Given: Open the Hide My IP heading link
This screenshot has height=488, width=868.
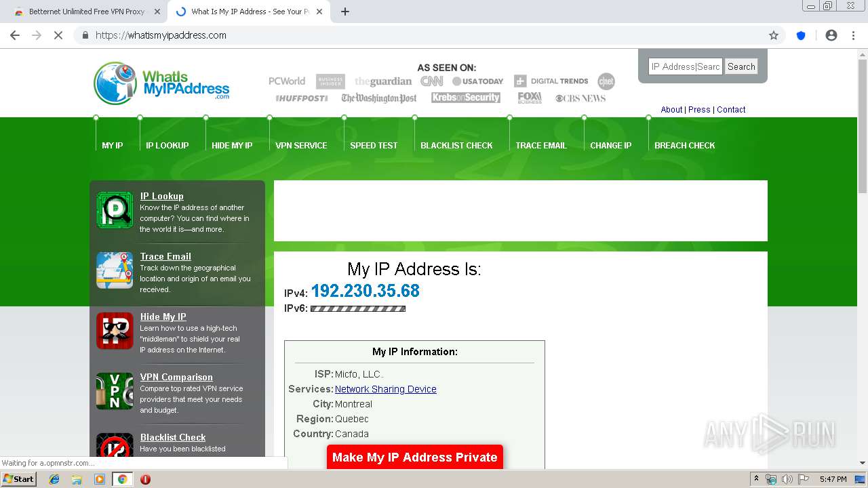Looking at the screenshot, I should tap(163, 317).
